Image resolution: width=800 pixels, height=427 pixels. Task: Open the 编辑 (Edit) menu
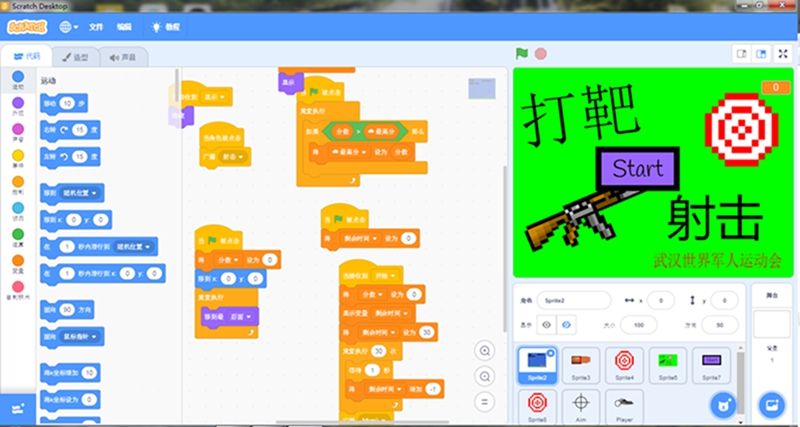124,27
